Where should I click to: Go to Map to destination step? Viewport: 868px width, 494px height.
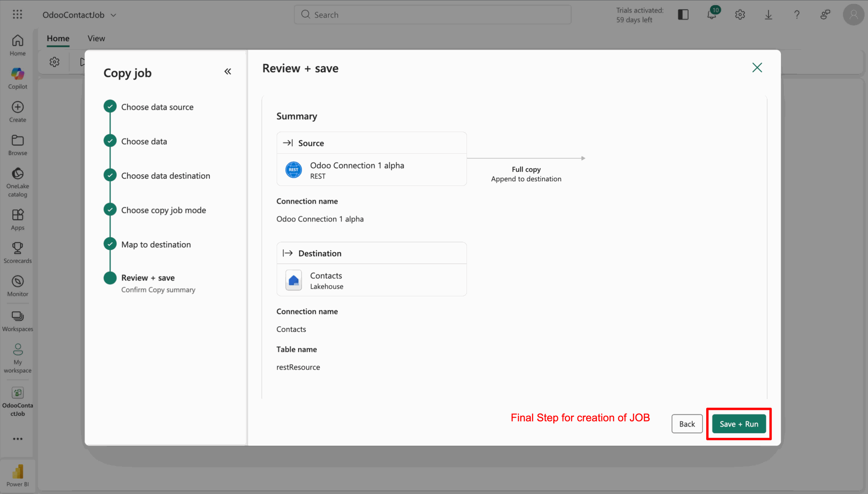pos(156,245)
